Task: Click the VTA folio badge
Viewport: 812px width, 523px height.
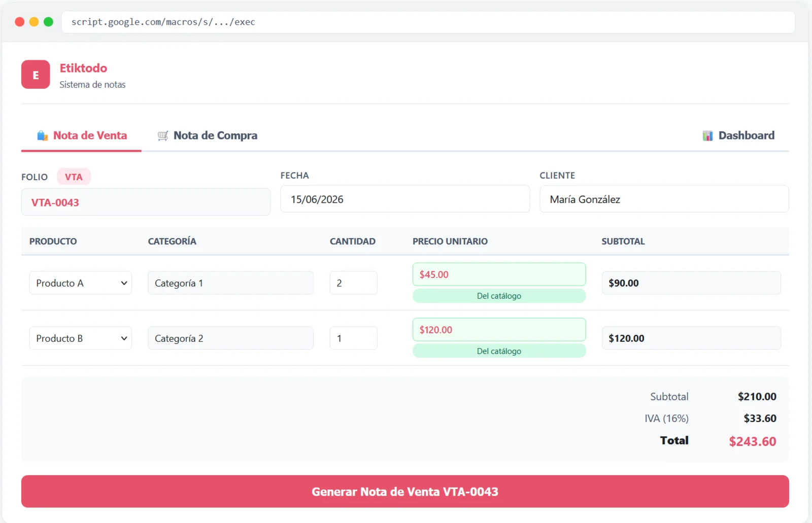Action: click(74, 177)
